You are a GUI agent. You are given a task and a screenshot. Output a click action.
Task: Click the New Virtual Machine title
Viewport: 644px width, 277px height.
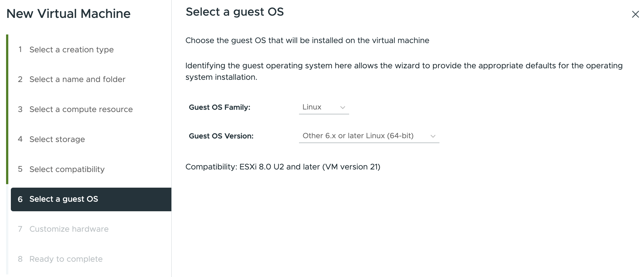pos(68,14)
